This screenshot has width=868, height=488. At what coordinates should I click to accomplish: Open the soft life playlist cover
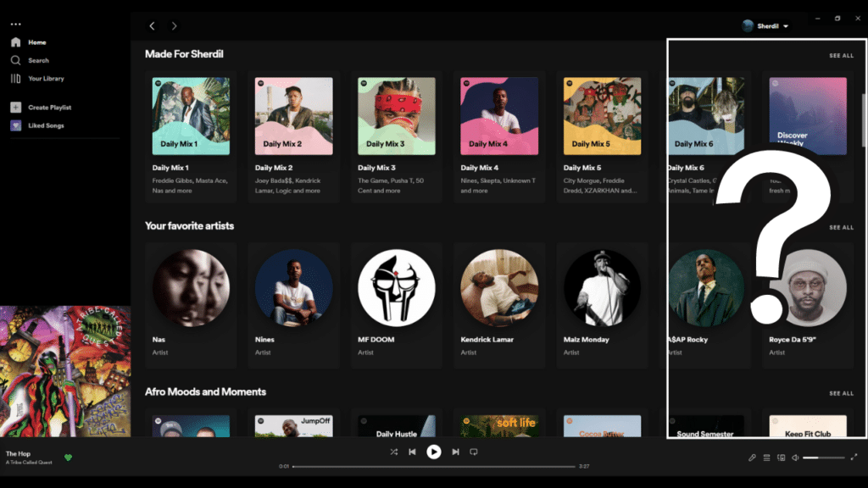499,426
